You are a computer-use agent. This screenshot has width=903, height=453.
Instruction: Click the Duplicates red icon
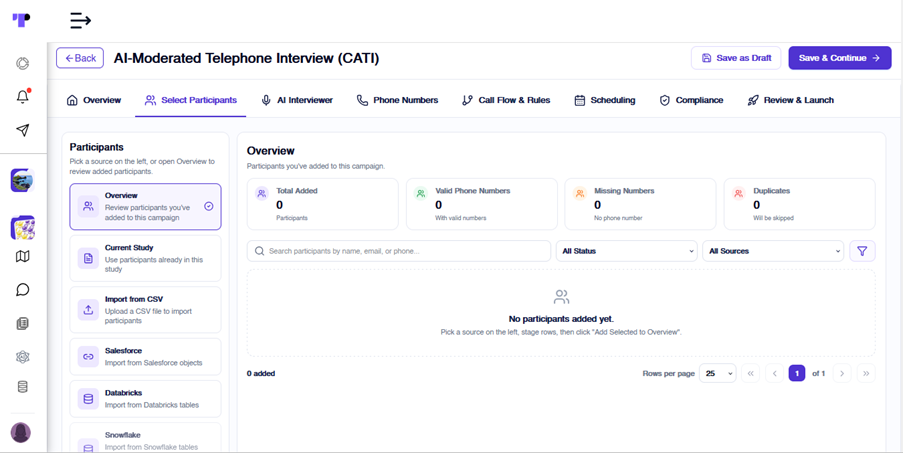pos(739,194)
